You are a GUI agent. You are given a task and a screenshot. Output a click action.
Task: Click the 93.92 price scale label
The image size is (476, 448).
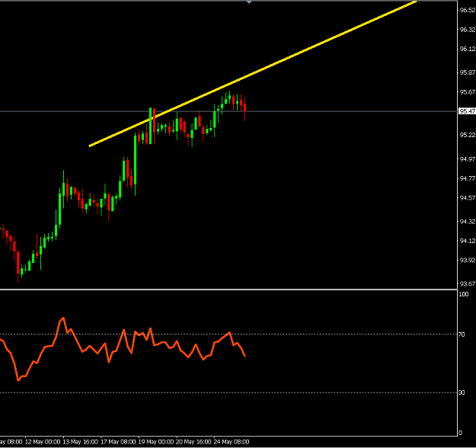(468, 261)
